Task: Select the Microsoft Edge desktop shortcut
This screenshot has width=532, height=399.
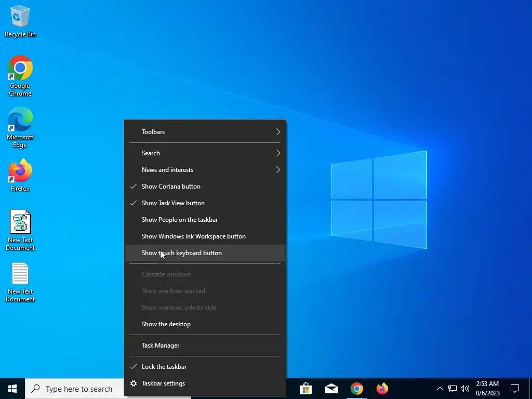Action: 20,128
